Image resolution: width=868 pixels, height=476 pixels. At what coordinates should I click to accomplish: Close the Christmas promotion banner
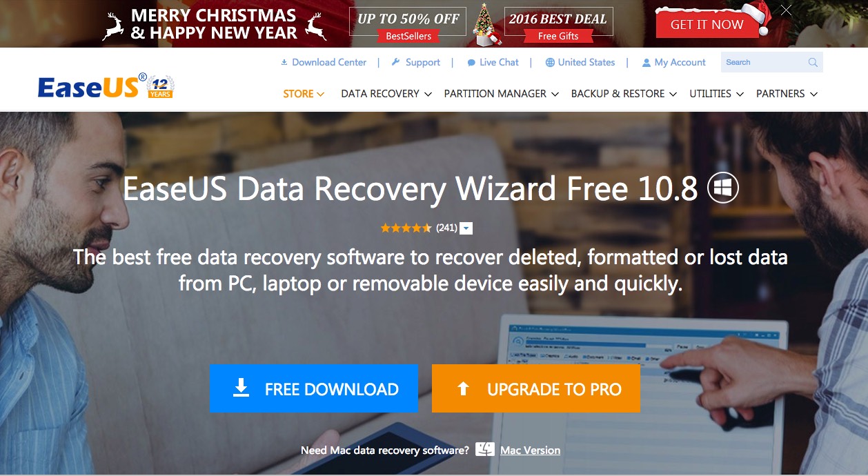pos(786,10)
